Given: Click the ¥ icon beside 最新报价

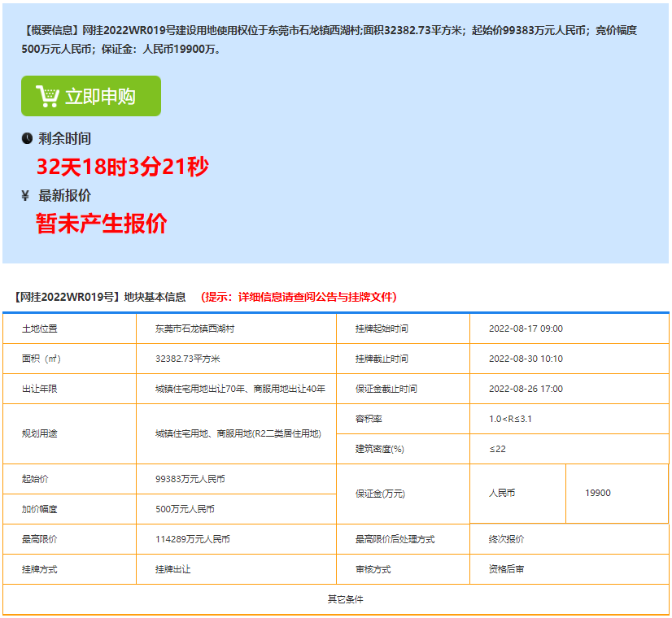Looking at the screenshot, I should point(25,196).
